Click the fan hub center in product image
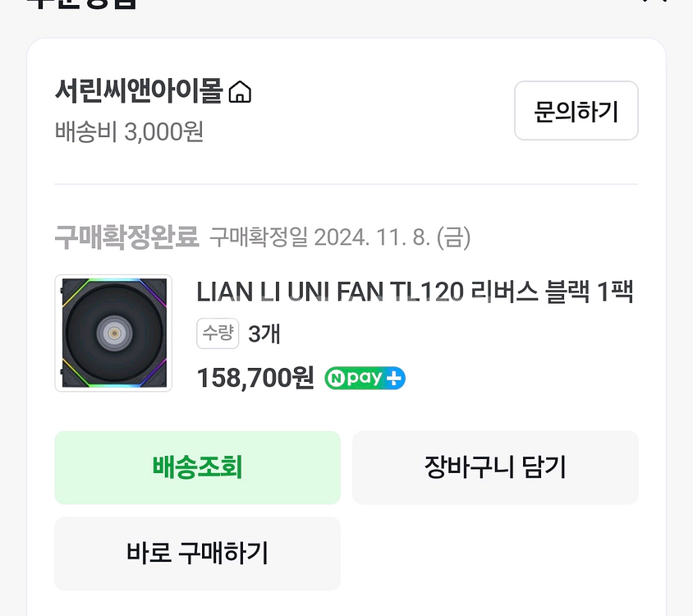The height and width of the screenshot is (616, 693). click(x=113, y=333)
